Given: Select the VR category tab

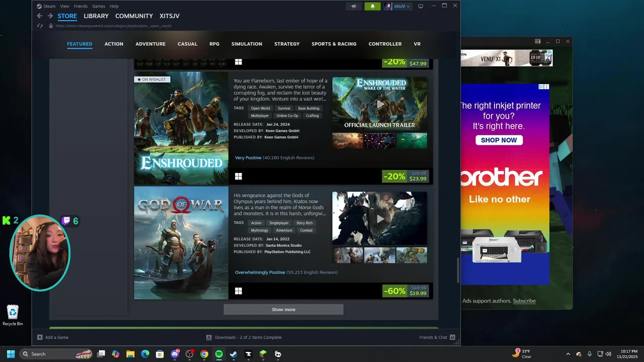Looking at the screenshot, I should coord(417,44).
